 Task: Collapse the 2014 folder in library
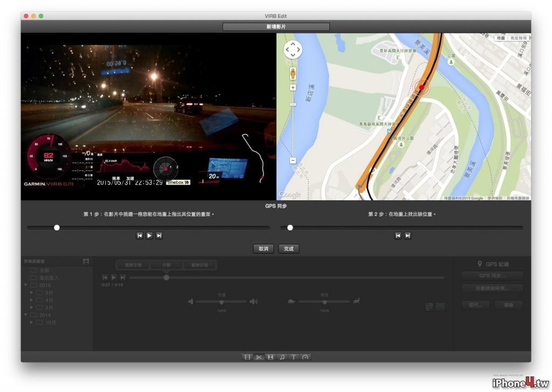coord(26,314)
